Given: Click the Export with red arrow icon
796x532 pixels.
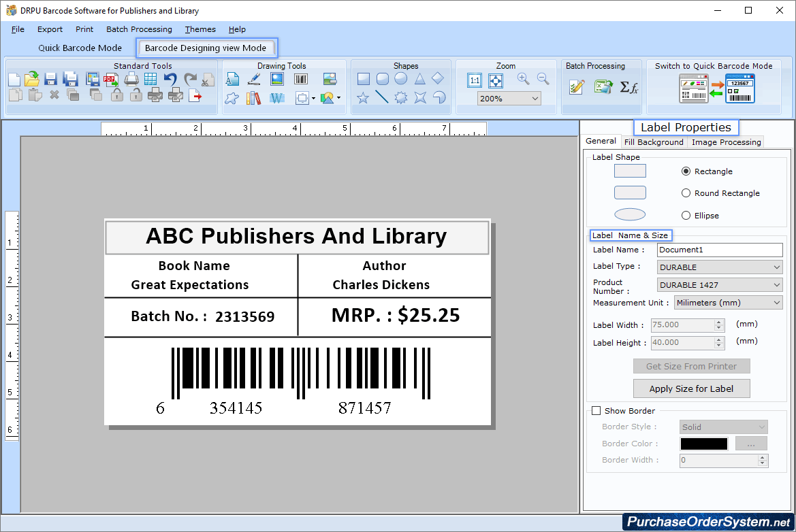Looking at the screenshot, I should point(195,96).
